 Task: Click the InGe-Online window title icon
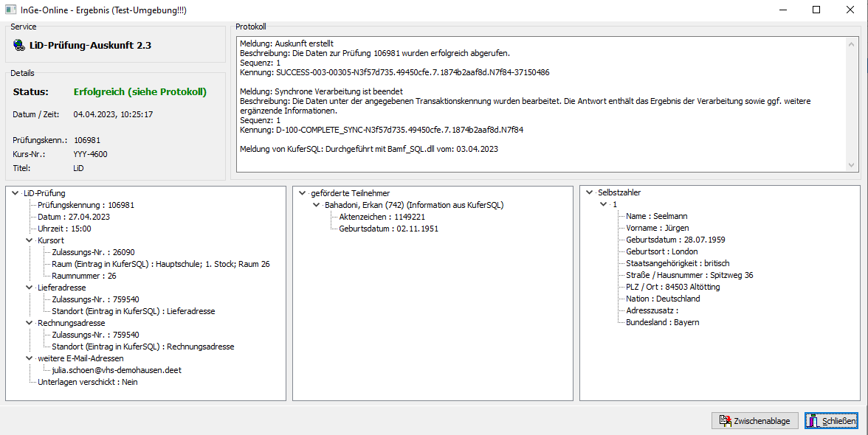(10, 10)
